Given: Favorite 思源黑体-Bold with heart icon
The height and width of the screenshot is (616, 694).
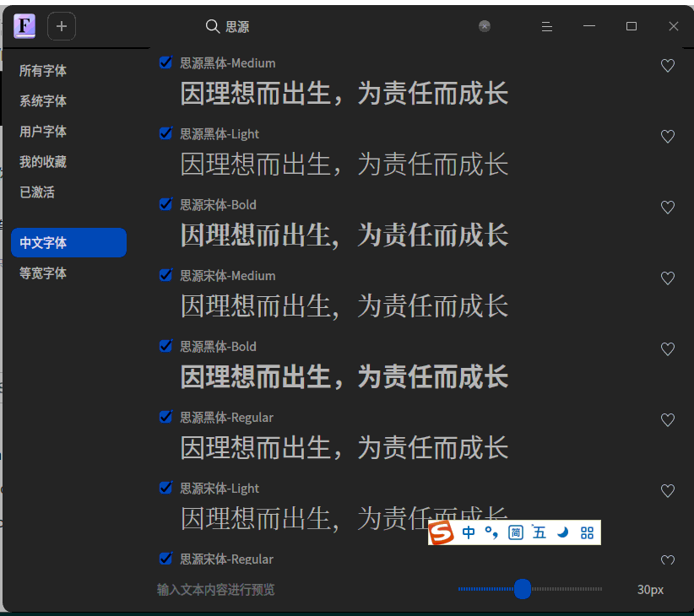Looking at the screenshot, I should pyautogui.click(x=668, y=349).
